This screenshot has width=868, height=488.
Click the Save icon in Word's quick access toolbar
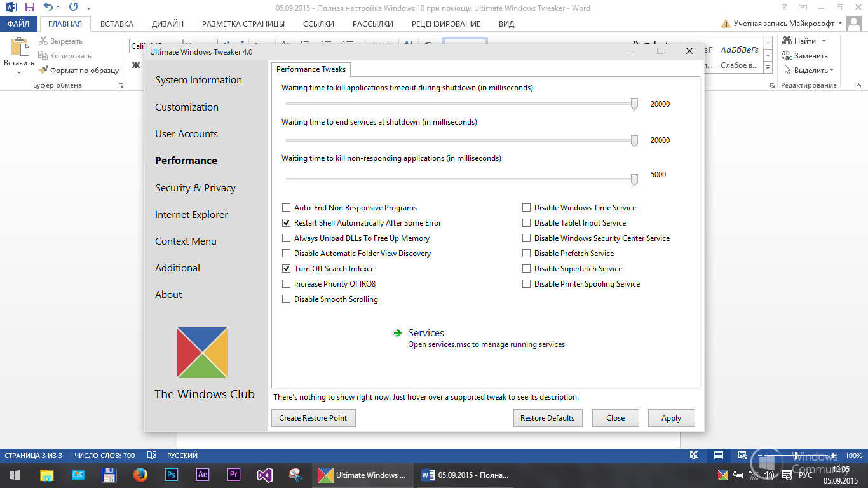click(x=29, y=8)
